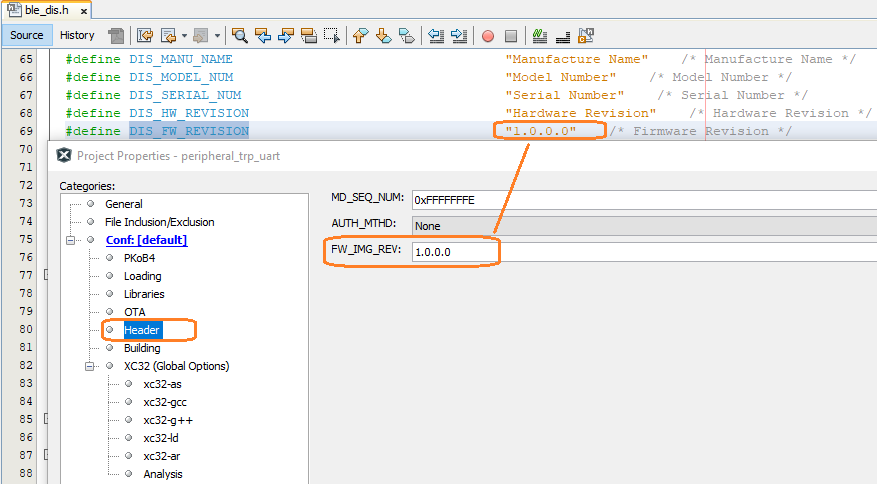Screen dimensions: 877x484
Task: Select the xc32-gcc category
Action: click(165, 402)
